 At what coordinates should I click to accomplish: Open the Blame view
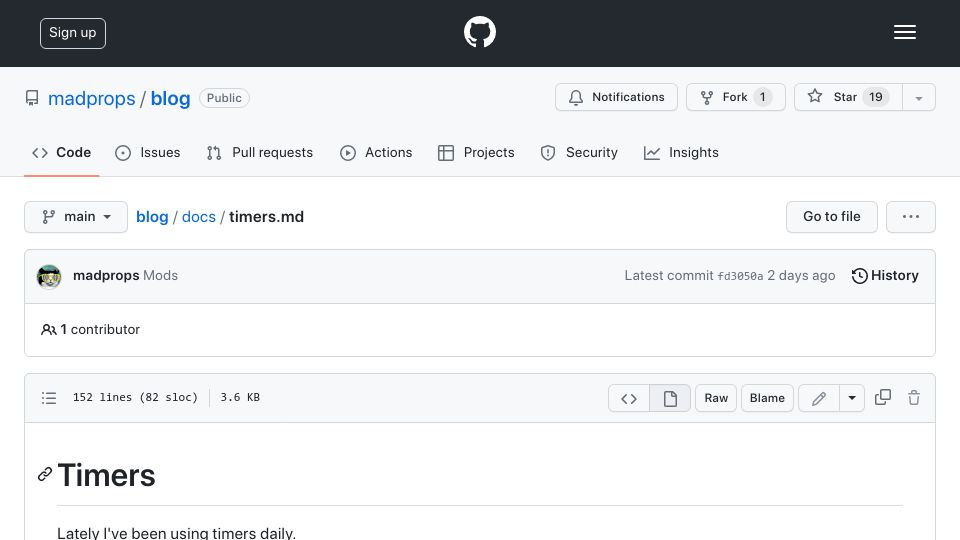tap(767, 399)
